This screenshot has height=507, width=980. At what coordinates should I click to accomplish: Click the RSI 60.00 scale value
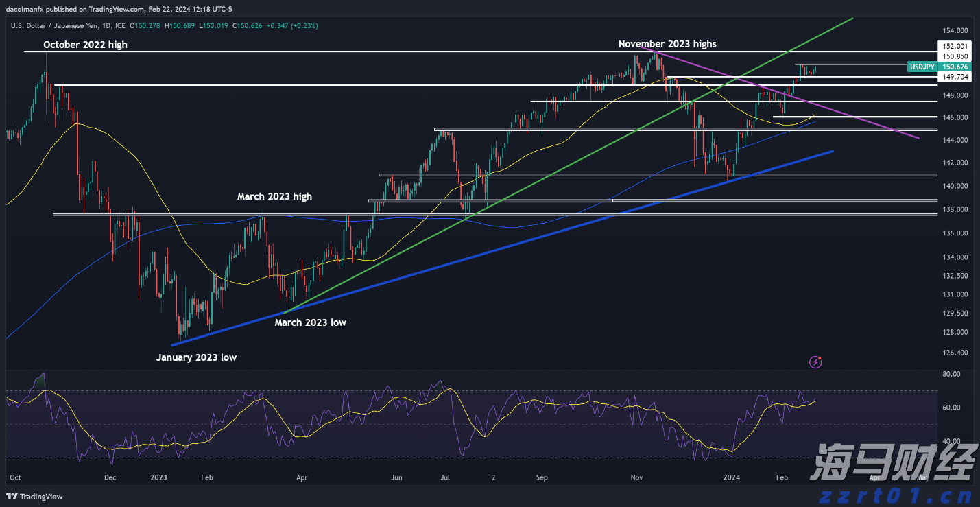pyautogui.click(x=951, y=408)
